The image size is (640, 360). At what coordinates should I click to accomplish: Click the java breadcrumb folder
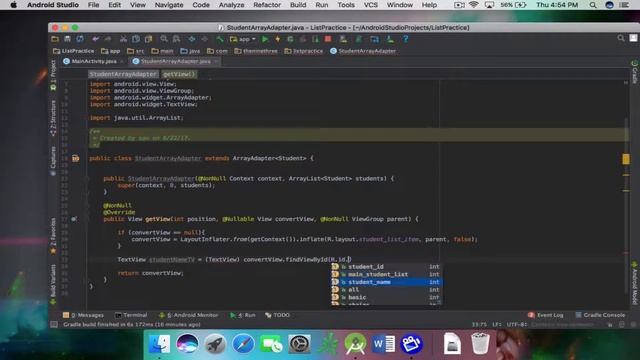pyautogui.click(x=190, y=51)
